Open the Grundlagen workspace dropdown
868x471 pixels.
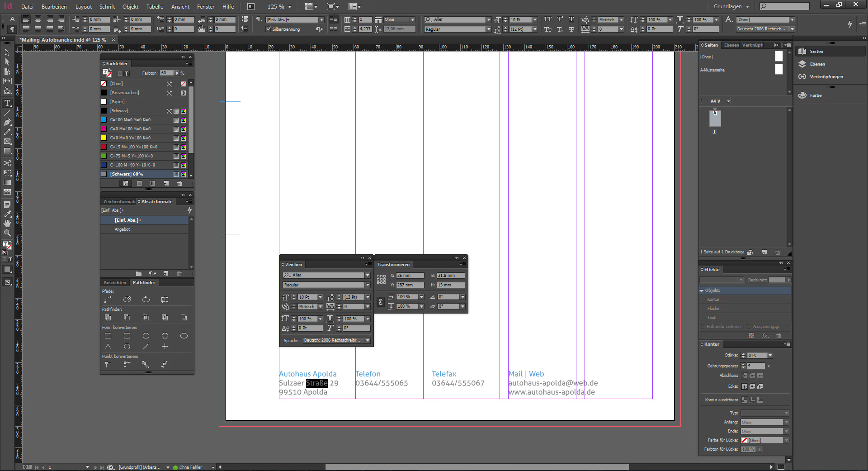[731, 7]
